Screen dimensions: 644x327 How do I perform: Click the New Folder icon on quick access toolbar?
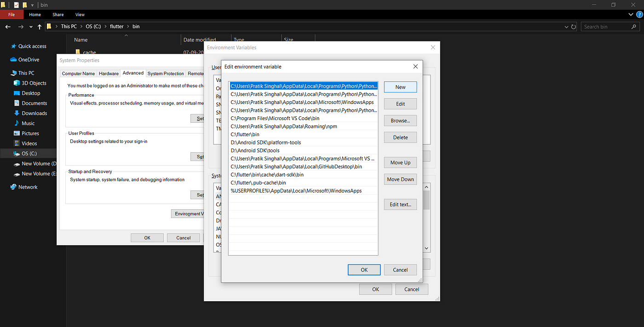click(x=25, y=5)
